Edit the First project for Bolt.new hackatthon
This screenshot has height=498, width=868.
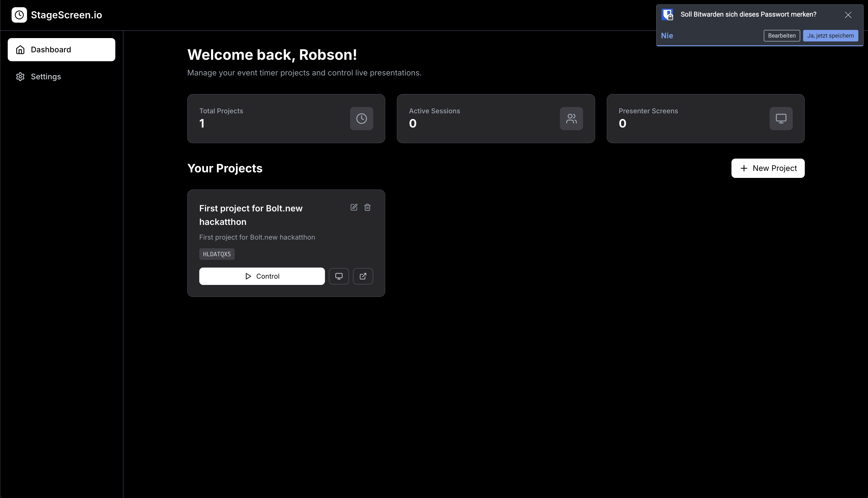(x=354, y=207)
